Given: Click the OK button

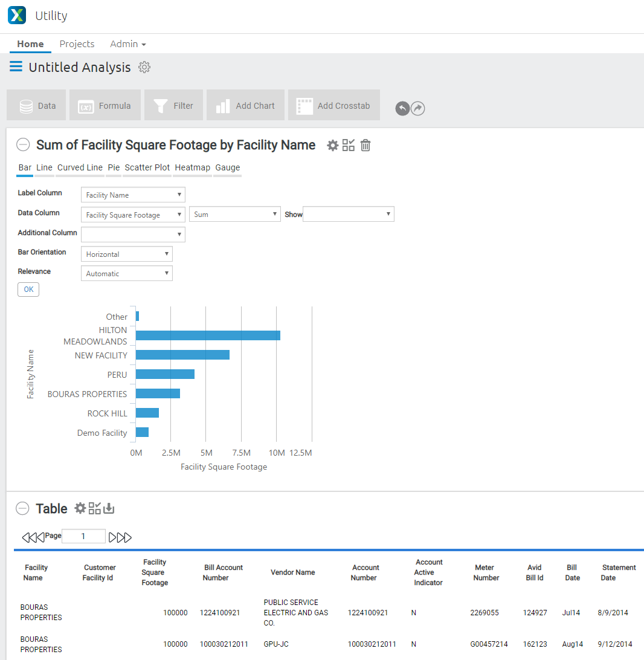Looking at the screenshot, I should click(28, 289).
